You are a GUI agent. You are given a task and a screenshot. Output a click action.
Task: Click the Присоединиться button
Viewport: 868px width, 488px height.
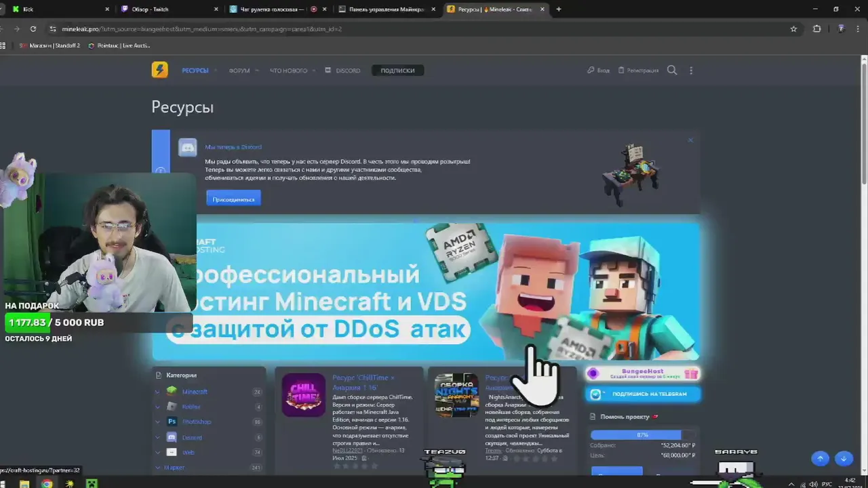click(x=233, y=199)
